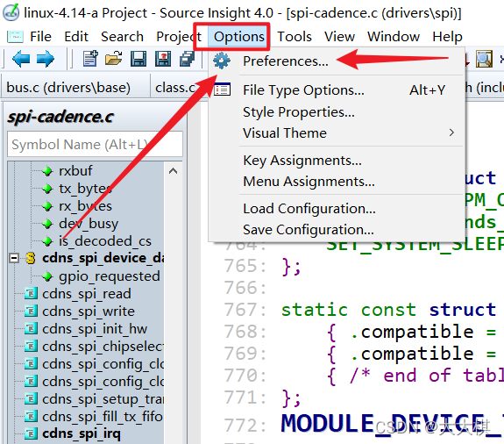Image resolution: width=504 pixels, height=444 pixels.
Task: Select the rxbuf member symbol
Action: tap(75, 171)
